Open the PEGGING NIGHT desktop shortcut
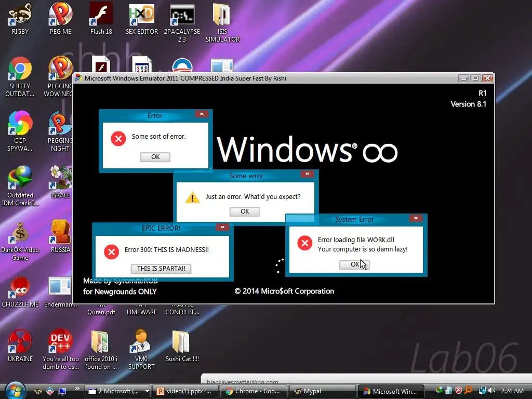The width and height of the screenshot is (532, 399). coord(60,131)
